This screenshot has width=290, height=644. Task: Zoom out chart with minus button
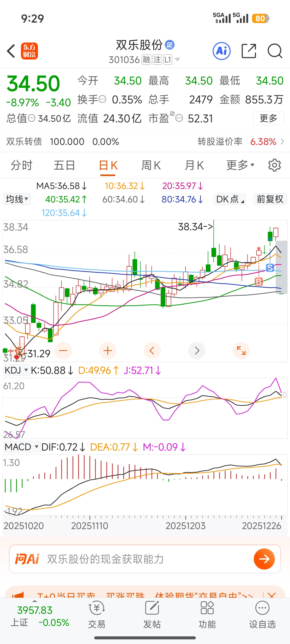(63, 351)
